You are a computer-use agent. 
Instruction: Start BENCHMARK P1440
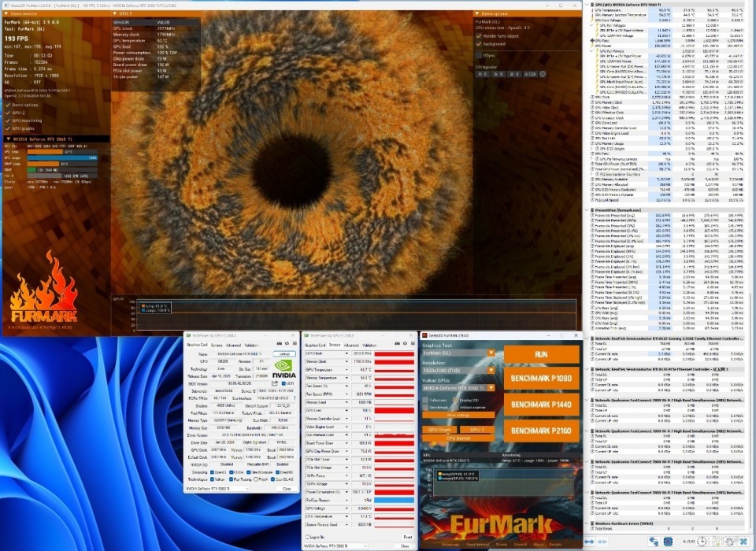point(542,405)
